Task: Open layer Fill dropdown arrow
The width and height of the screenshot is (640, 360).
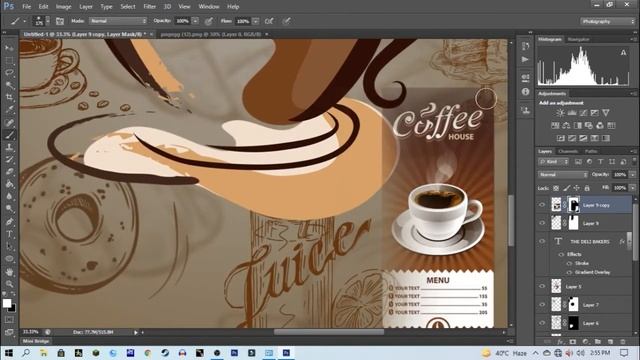Action: [x=633, y=188]
